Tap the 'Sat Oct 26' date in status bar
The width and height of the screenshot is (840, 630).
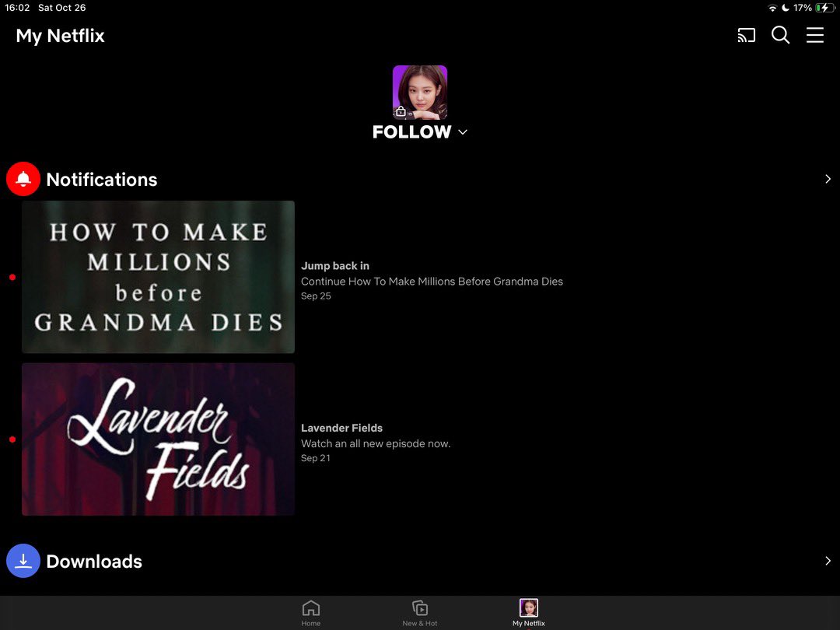[x=61, y=8]
